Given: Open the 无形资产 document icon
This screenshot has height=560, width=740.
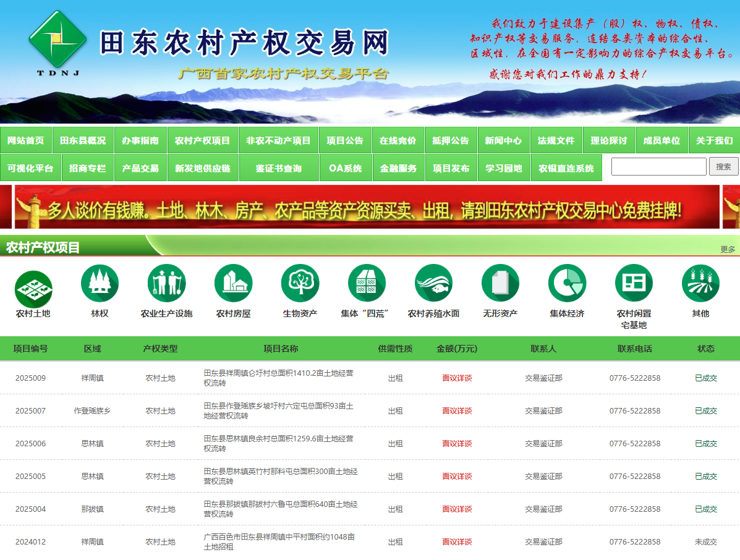Looking at the screenshot, I should [500, 283].
